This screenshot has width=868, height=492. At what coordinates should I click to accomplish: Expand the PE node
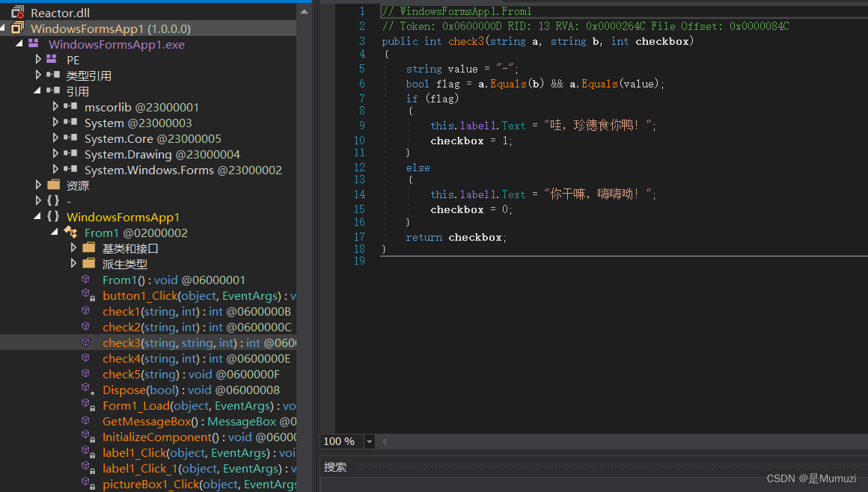(37, 58)
